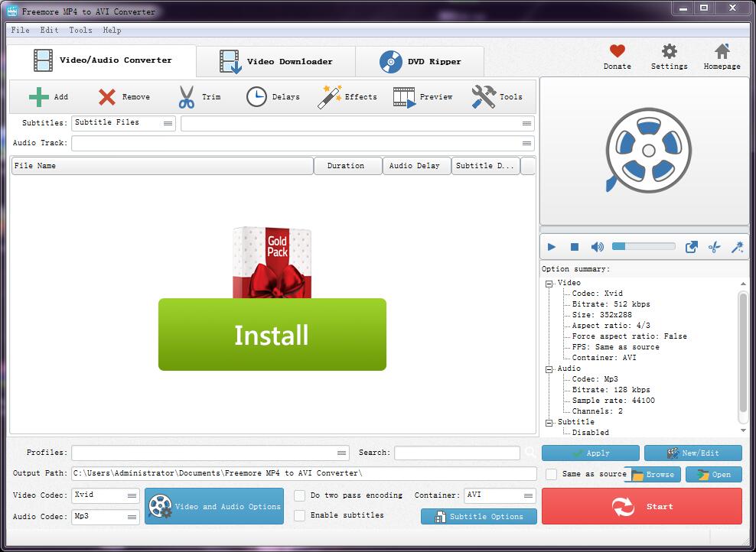
Task: Click the Trim scissors tool
Action: click(x=187, y=97)
